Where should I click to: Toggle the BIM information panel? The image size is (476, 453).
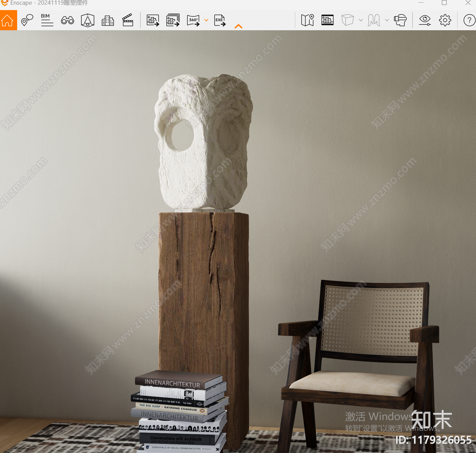[x=47, y=20]
